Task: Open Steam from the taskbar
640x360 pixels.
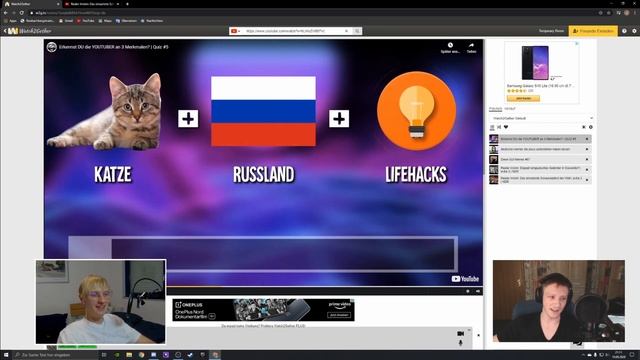Action: pyautogui.click(x=190, y=355)
